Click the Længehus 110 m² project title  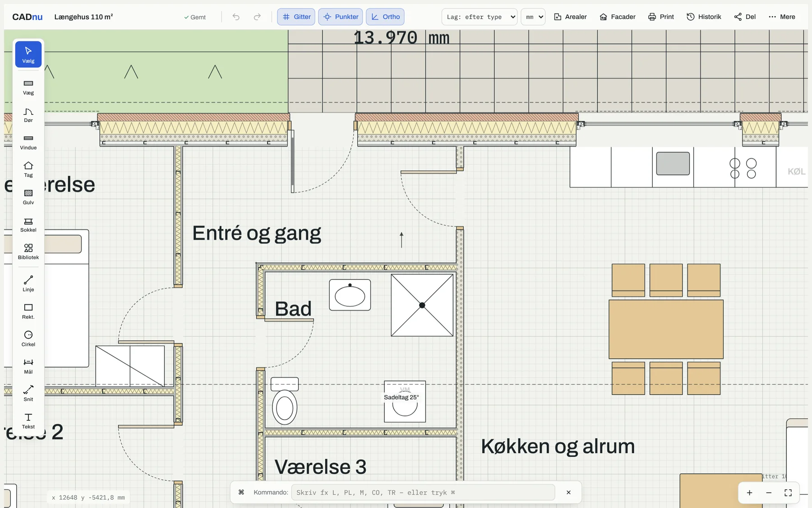point(83,17)
